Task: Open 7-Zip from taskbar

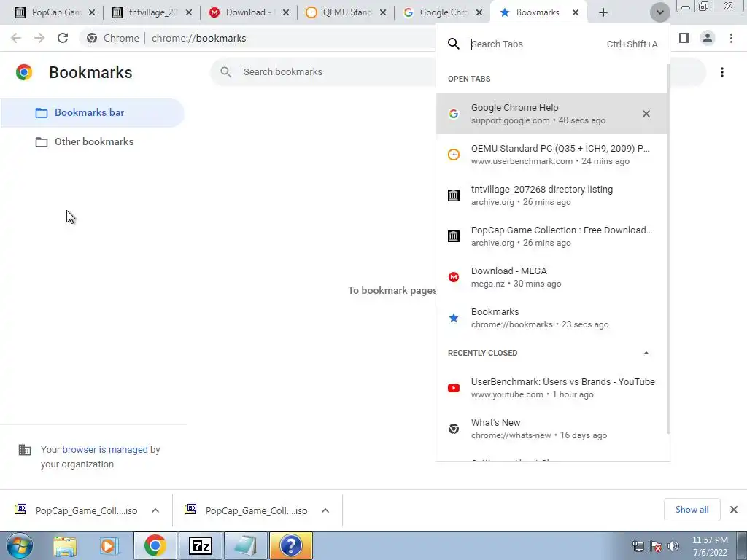Action: pyautogui.click(x=200, y=545)
